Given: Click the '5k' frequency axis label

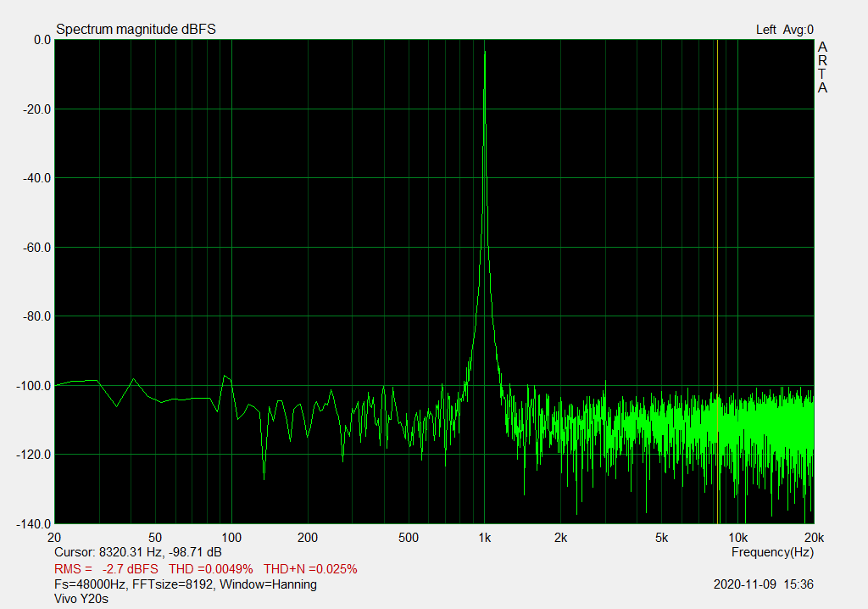Looking at the screenshot, I should pos(661,538).
